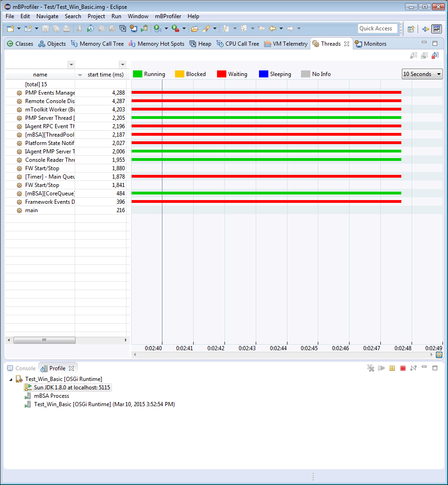Click the Print icon in the main toolbar
Viewport: 448px width, 485px height.
tap(66, 29)
